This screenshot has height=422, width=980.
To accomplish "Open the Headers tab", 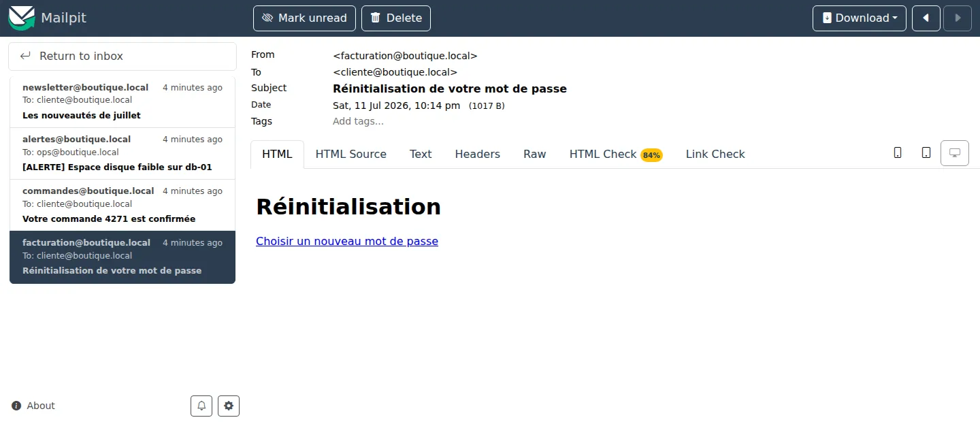I will 477,154.
